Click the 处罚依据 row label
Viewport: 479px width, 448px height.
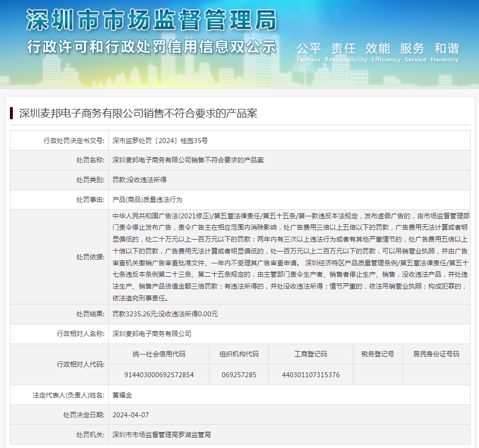[91, 257]
